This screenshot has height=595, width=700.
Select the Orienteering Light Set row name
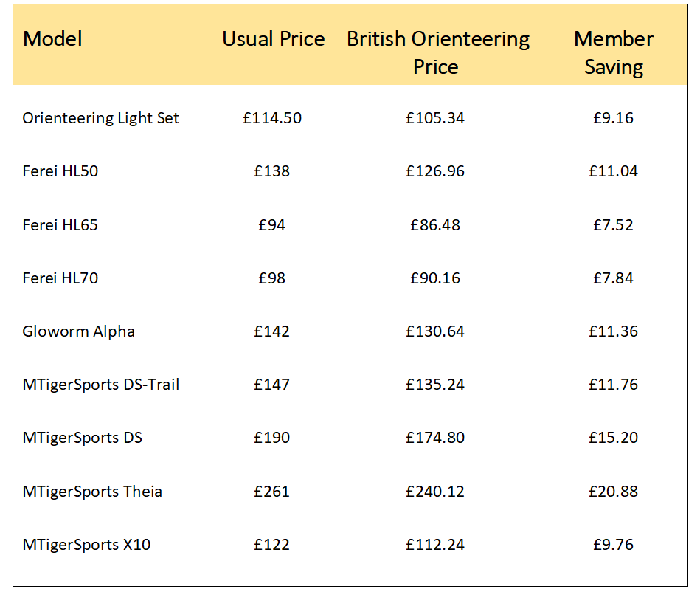pos(101,118)
